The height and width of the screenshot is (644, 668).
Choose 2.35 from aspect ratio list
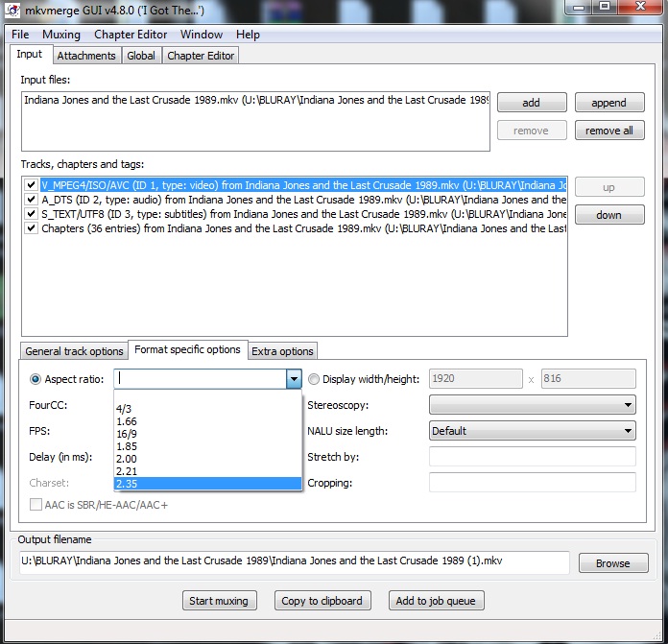point(208,484)
